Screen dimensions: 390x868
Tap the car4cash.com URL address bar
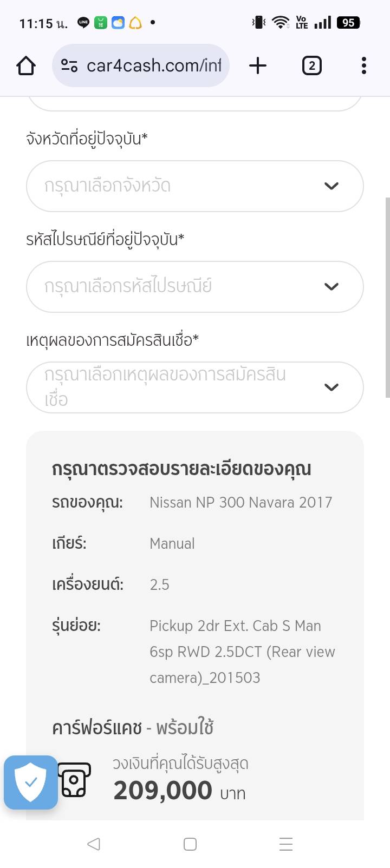pyautogui.click(x=154, y=66)
